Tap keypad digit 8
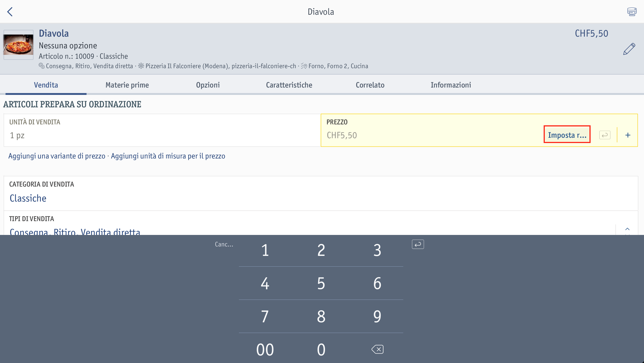The image size is (644, 363). 321,316
